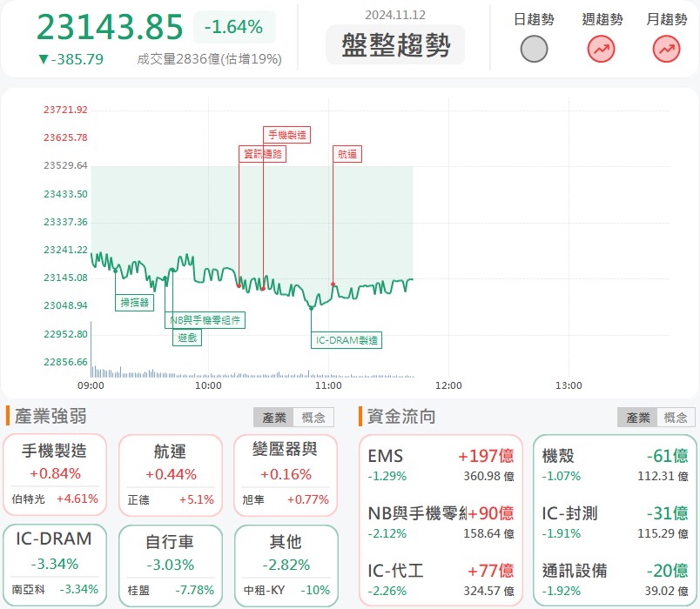This screenshot has width=700, height=609.
Task: Click the gray daily trend (日趨勢) indicator icon
Action: click(x=534, y=49)
